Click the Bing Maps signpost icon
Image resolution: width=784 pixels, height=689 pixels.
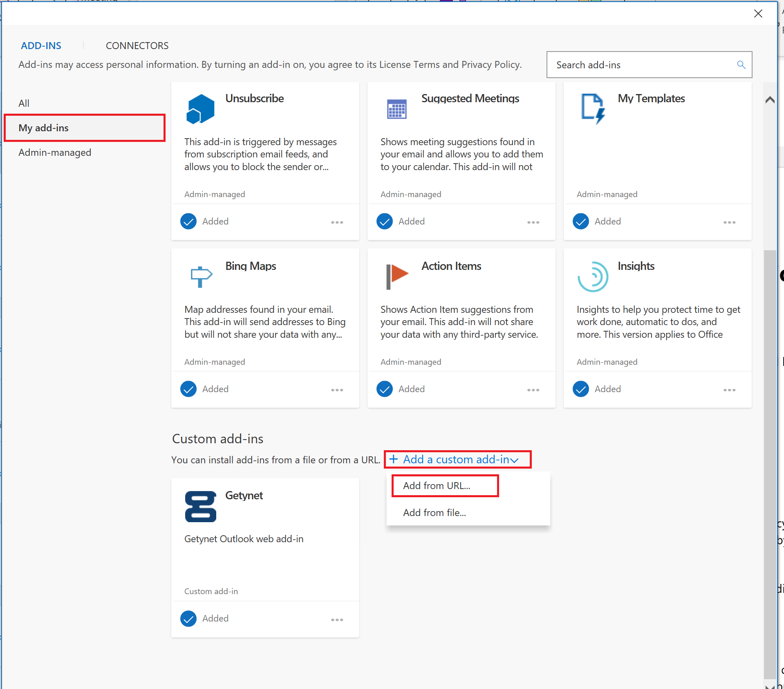tap(201, 277)
